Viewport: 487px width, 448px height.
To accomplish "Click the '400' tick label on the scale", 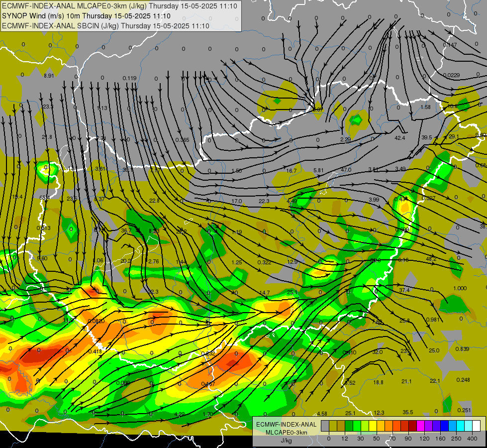I will tap(472, 439).
